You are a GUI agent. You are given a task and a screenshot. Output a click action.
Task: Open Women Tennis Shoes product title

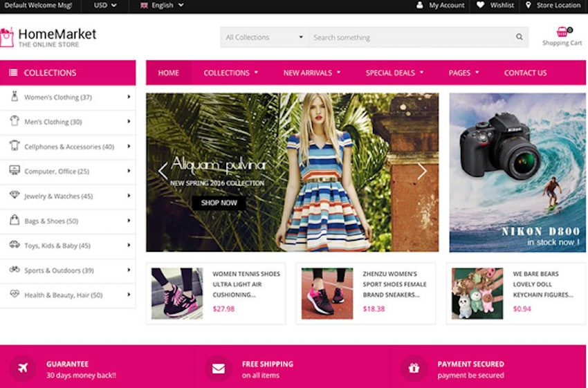pos(246,284)
